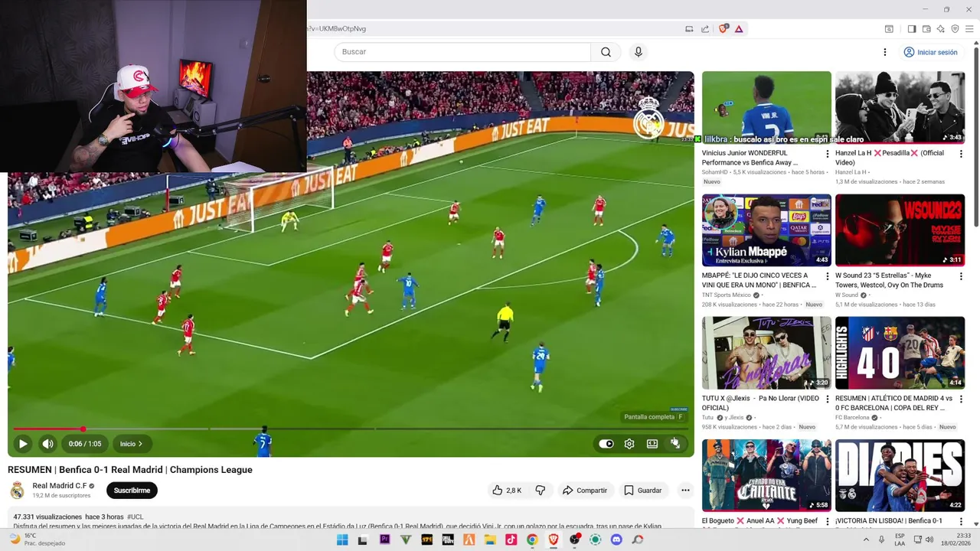Mute the video volume speaker icon
This screenshot has height=551, width=980.
47,444
